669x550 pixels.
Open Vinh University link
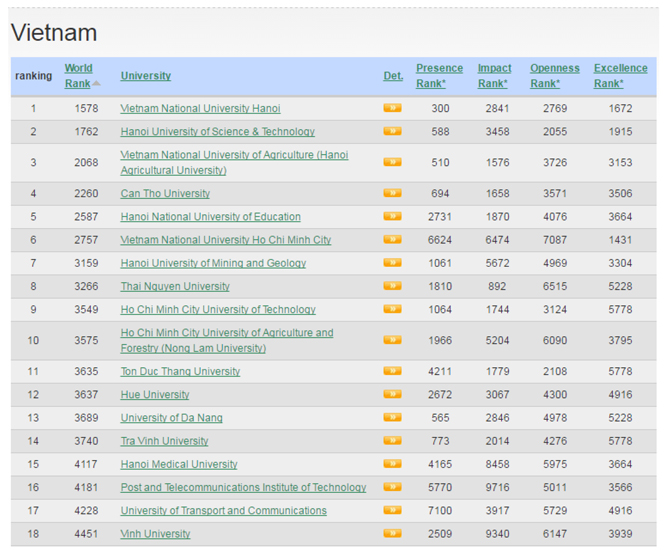155,534
